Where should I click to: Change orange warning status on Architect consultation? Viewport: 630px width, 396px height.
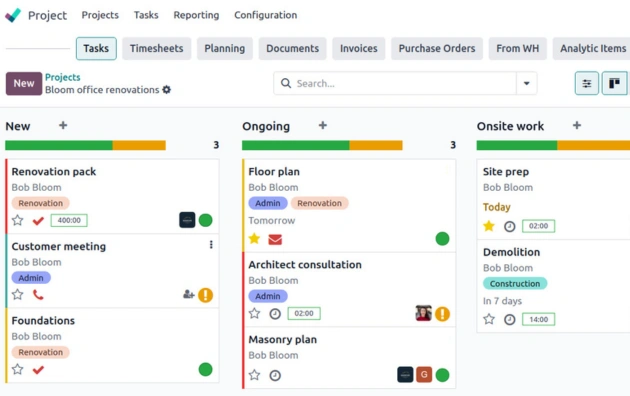(x=442, y=314)
